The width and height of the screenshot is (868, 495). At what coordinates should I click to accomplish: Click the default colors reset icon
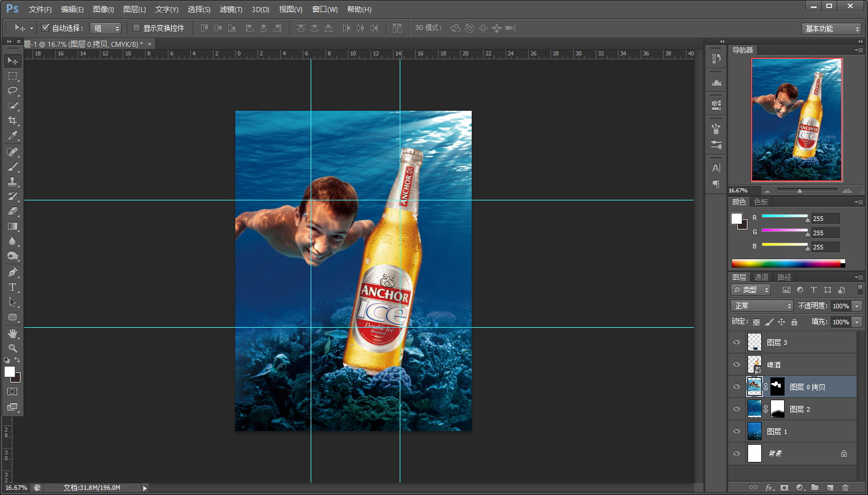pyautogui.click(x=7, y=360)
